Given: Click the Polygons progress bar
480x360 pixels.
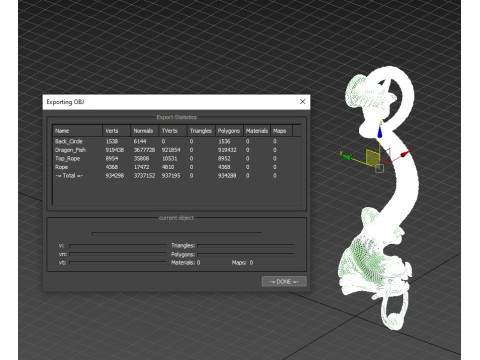Looking at the screenshot, I should coord(246,254).
